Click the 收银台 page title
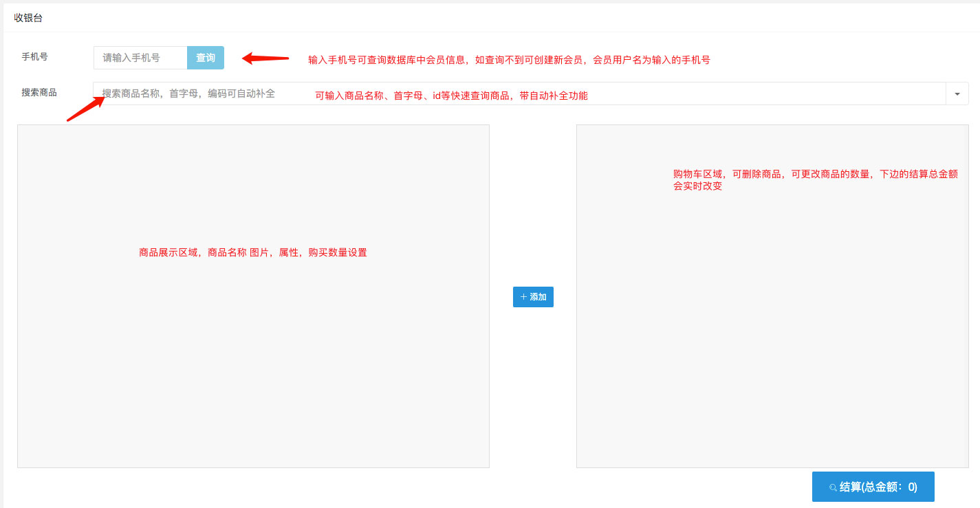 28,18
